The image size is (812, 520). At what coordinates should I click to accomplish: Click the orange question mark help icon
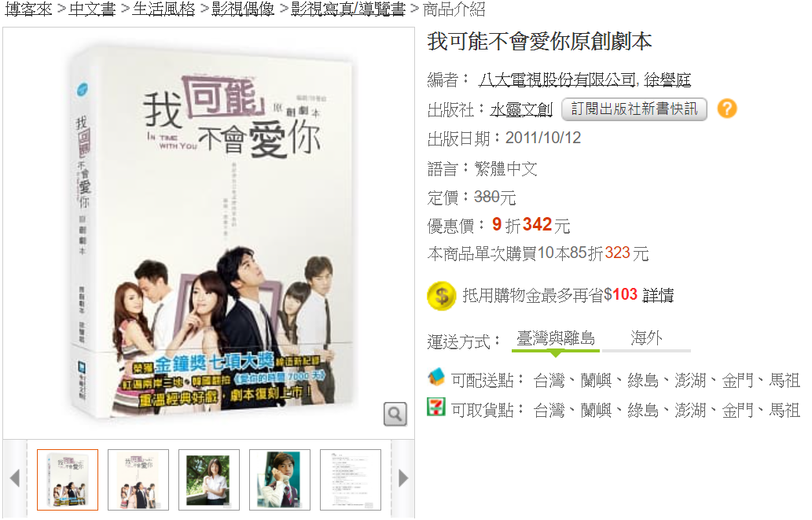click(x=727, y=109)
